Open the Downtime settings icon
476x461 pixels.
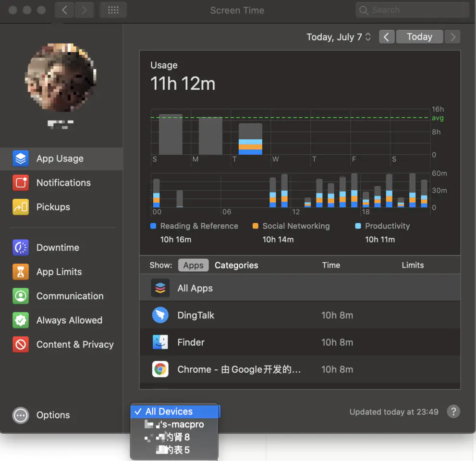point(21,248)
